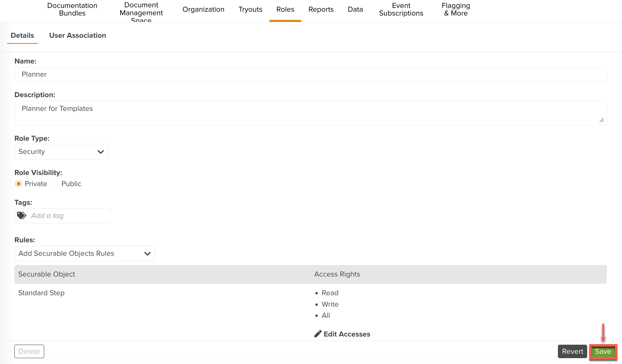Viewport: 622px width, 364px height.
Task: Click chevron arrow on Role Type selector
Action: (101, 152)
